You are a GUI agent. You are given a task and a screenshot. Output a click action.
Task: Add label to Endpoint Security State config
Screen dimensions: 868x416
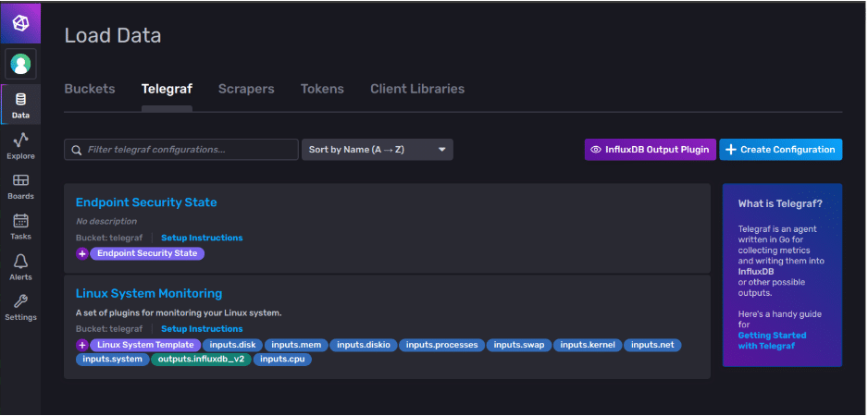(x=82, y=253)
